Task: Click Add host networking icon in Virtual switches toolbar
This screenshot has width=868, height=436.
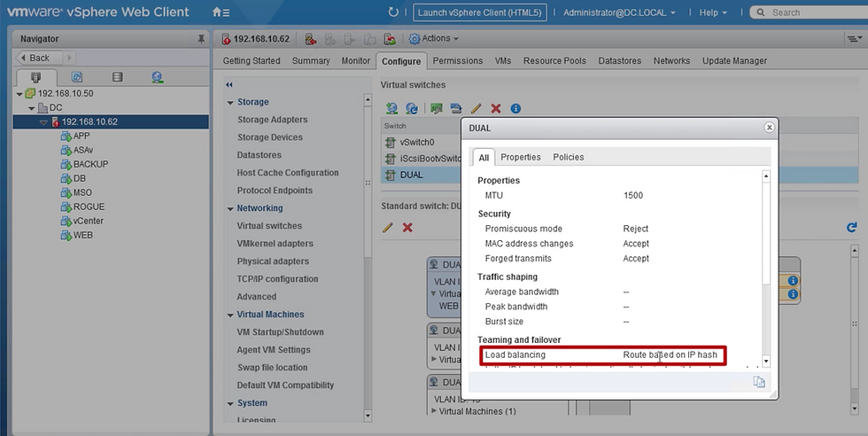Action: (x=391, y=108)
